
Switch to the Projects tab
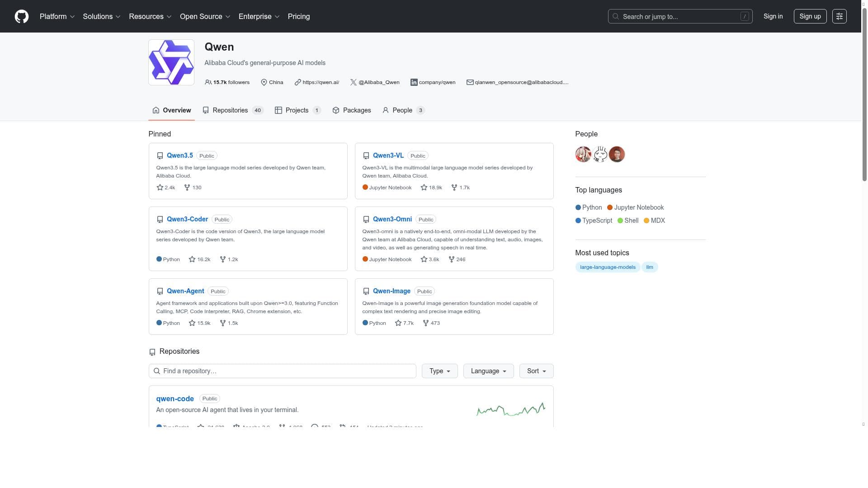297,110
